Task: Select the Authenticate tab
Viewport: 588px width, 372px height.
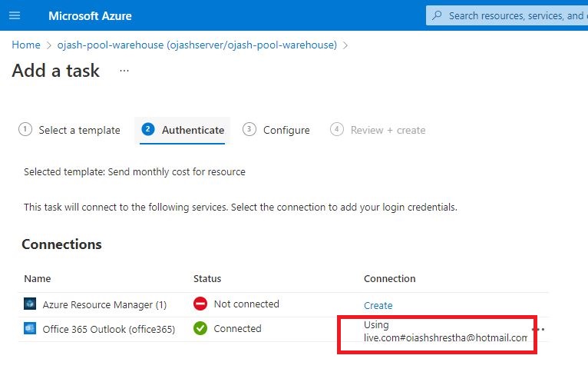Action: click(193, 131)
